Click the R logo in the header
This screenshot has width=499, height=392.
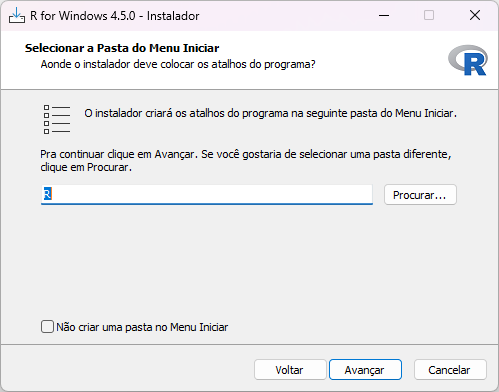click(468, 60)
